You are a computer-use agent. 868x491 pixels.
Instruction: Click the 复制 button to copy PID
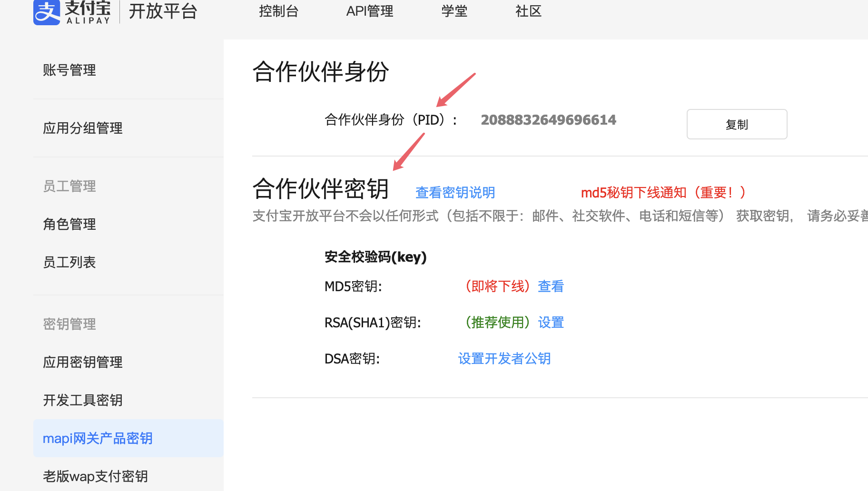pos(737,124)
